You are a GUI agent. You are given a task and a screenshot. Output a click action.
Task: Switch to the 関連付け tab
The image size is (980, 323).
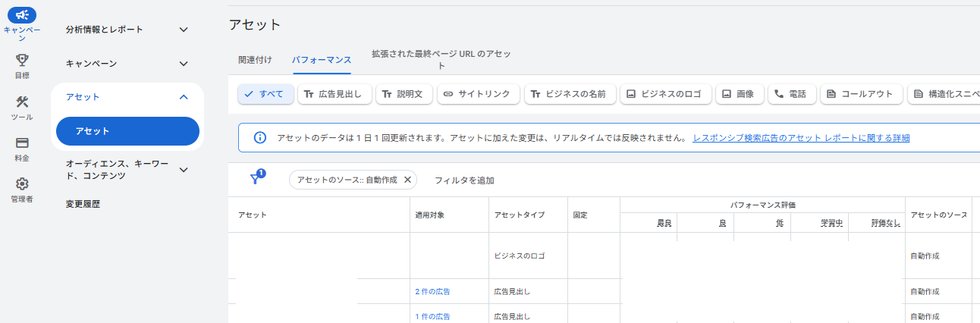[x=255, y=59]
